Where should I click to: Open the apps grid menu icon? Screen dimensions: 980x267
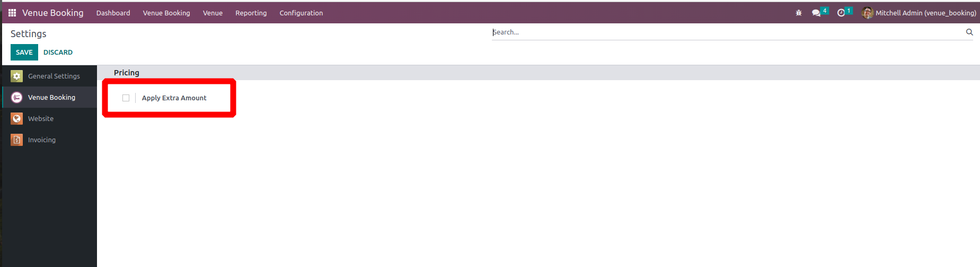click(x=12, y=13)
